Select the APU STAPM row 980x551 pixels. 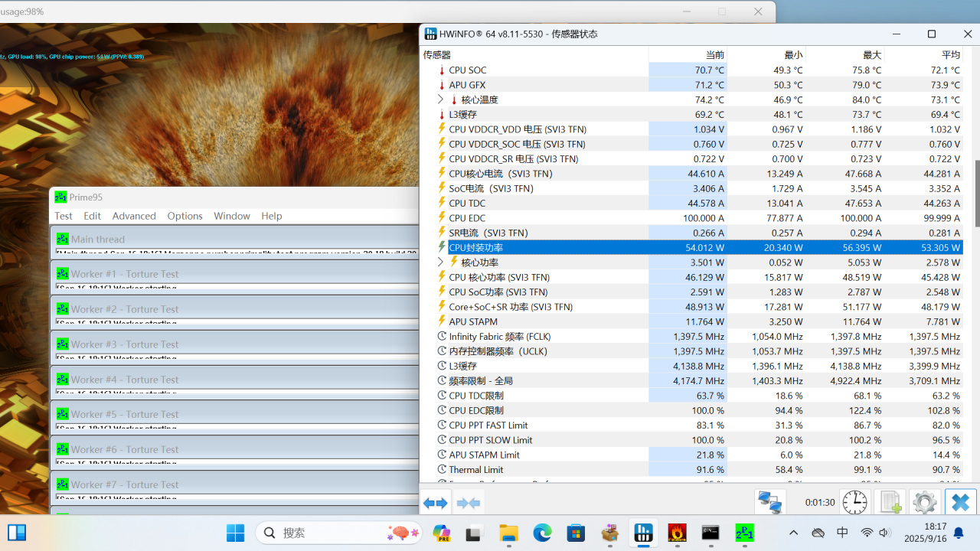point(691,321)
